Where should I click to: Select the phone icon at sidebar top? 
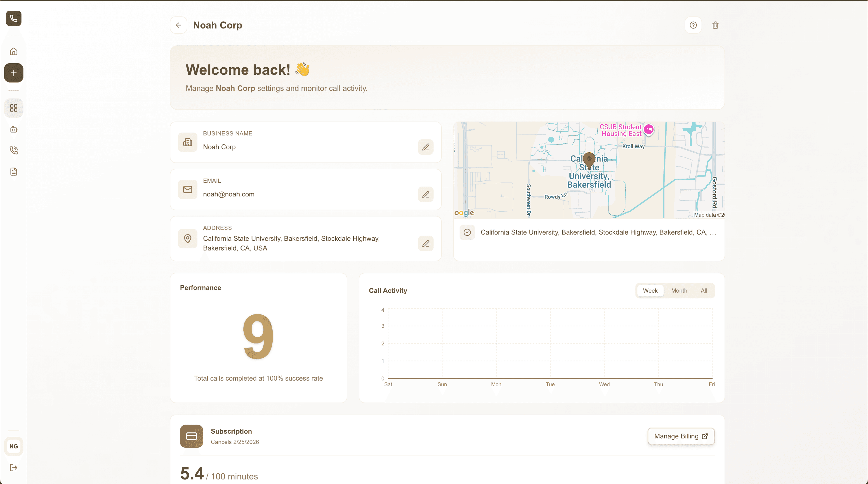click(x=14, y=19)
